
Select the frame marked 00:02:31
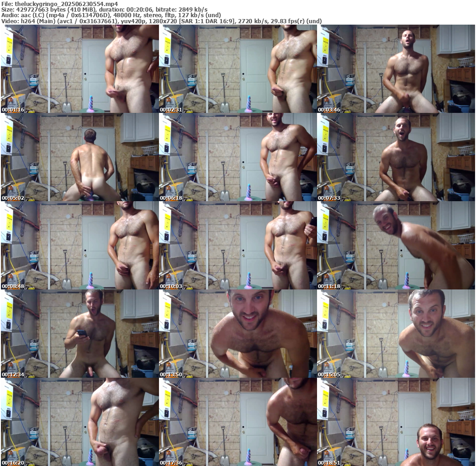238,69
